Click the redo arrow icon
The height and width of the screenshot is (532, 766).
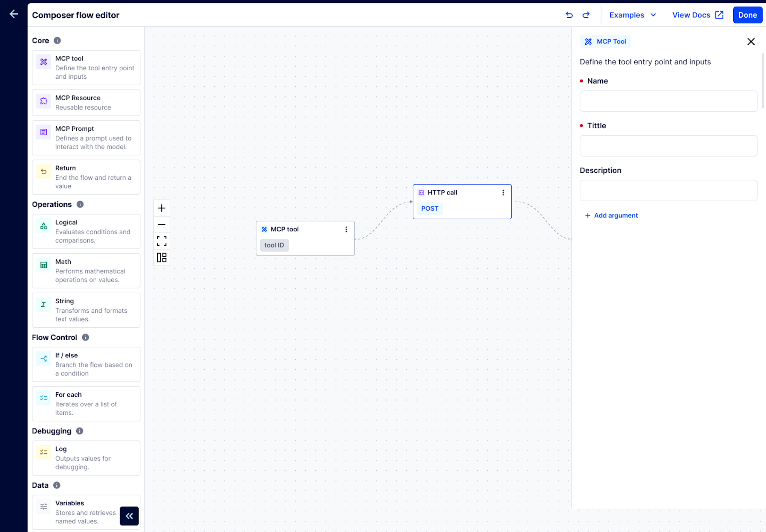click(586, 15)
